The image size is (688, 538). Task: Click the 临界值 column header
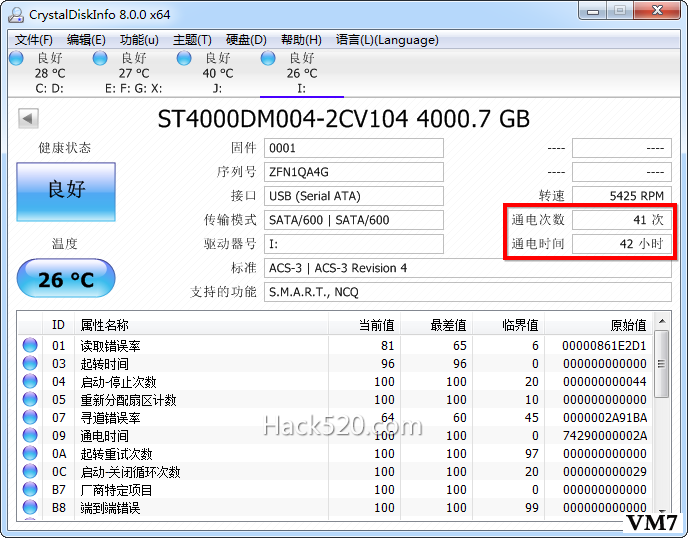tap(509, 325)
